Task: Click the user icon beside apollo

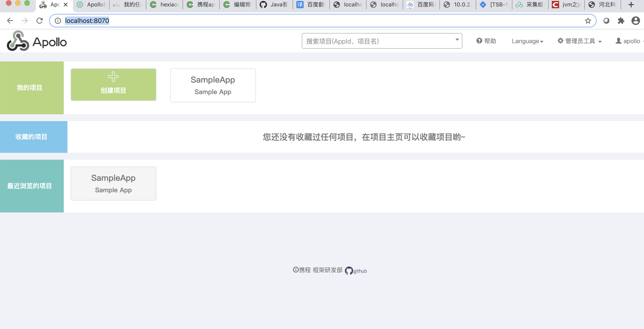Action: 618,41
